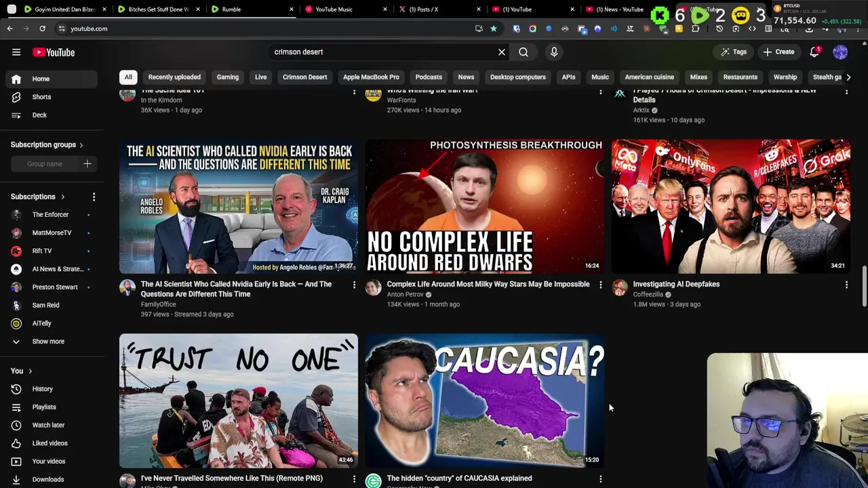Open the account avatar menu
Image resolution: width=868 pixels, height=488 pixels.
tap(840, 52)
